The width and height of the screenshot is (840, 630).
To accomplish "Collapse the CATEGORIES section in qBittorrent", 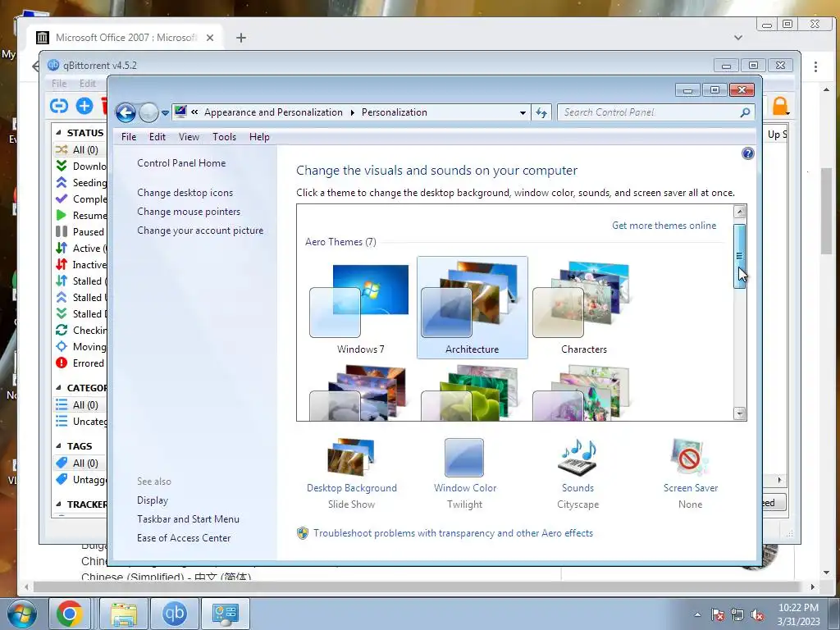I will (x=59, y=387).
